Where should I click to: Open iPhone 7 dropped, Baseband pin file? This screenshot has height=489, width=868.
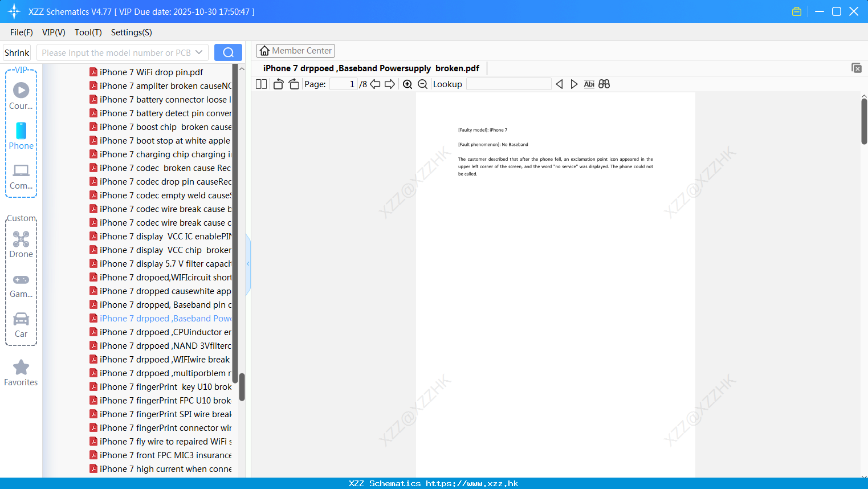(161, 304)
